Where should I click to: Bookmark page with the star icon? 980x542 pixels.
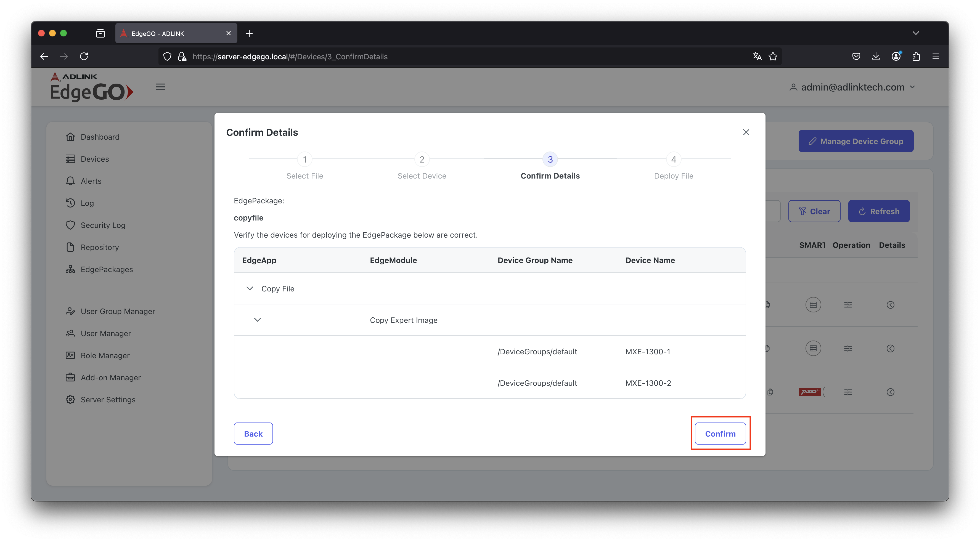click(773, 56)
